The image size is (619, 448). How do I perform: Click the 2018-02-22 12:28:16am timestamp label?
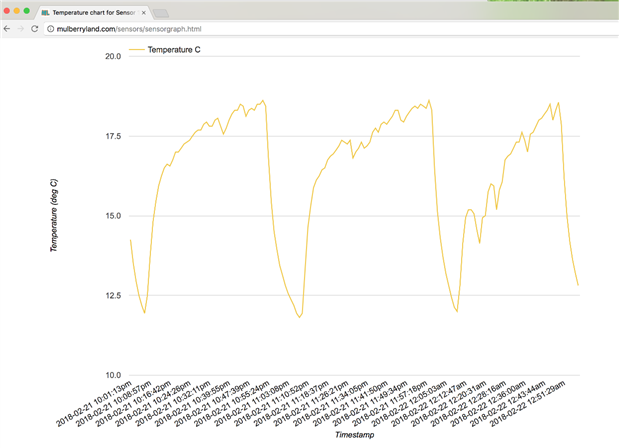pyautogui.click(x=469, y=404)
